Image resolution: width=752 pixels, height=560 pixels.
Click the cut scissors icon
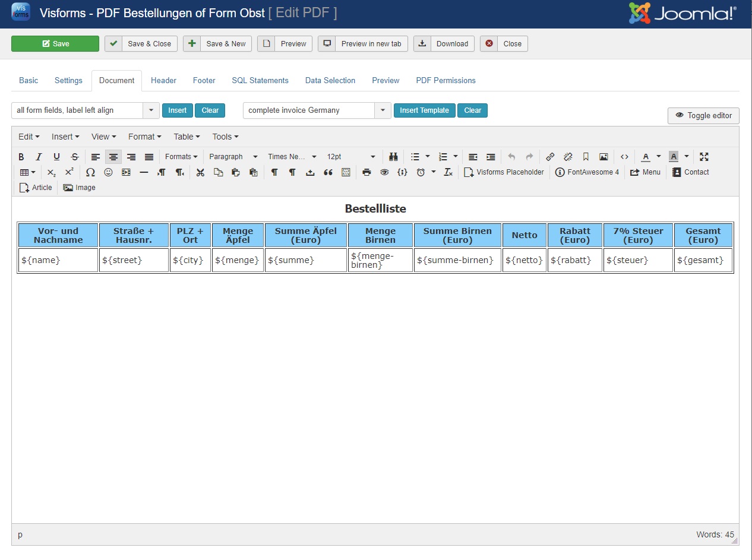click(200, 172)
